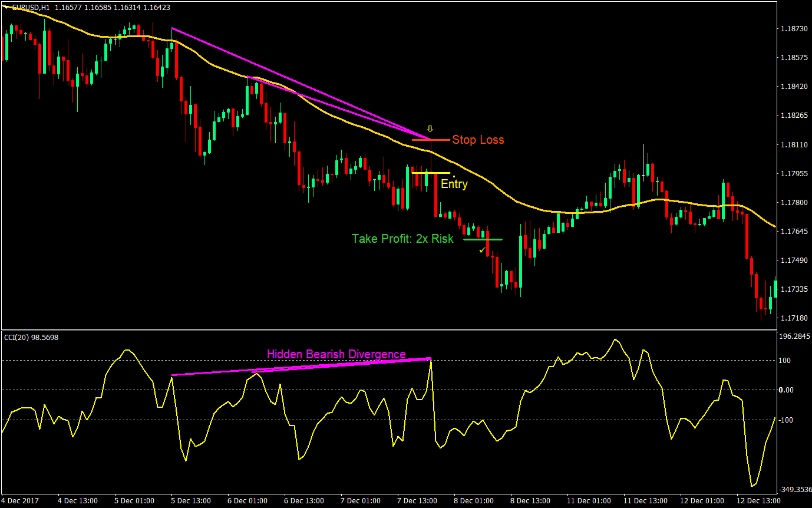Click the '12 Dec 13:00' time label

(x=758, y=501)
